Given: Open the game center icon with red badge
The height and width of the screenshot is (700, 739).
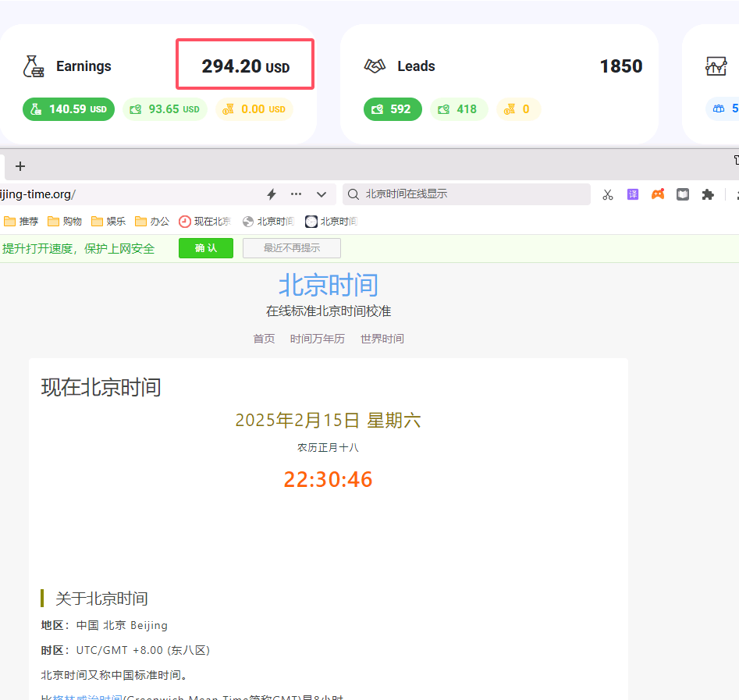Looking at the screenshot, I should click(658, 194).
